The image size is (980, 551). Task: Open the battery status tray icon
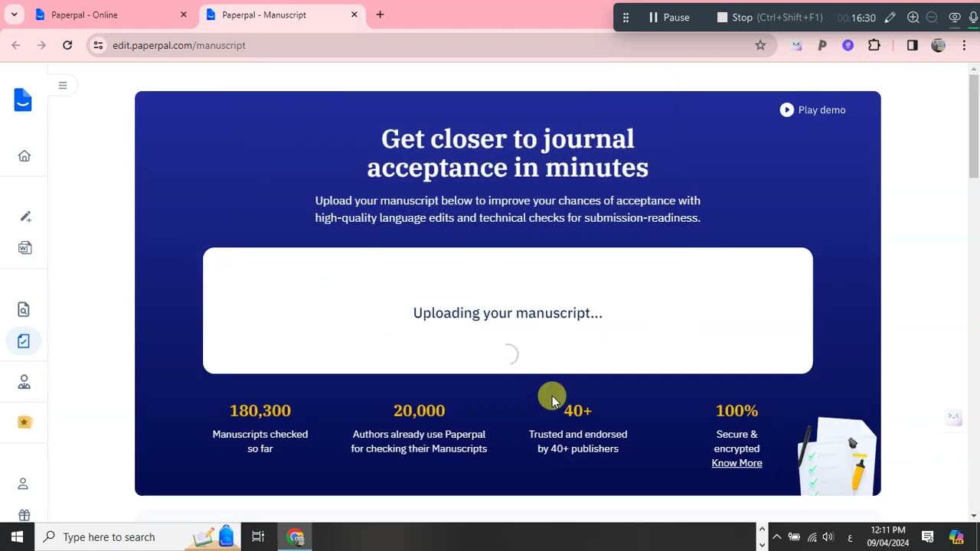click(794, 536)
